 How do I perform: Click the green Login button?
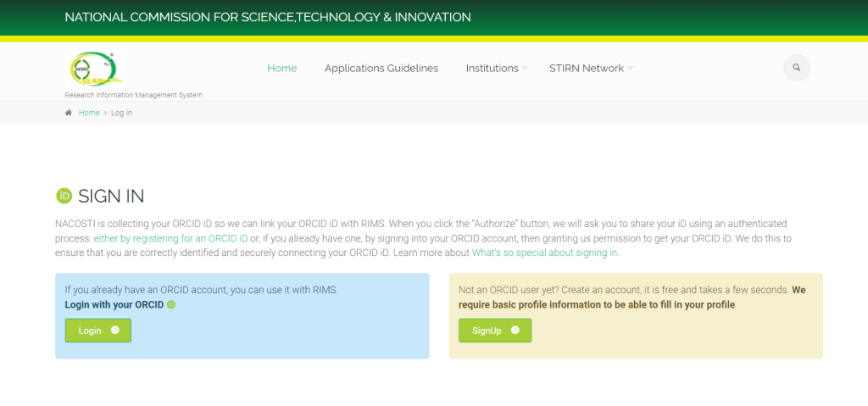click(98, 331)
